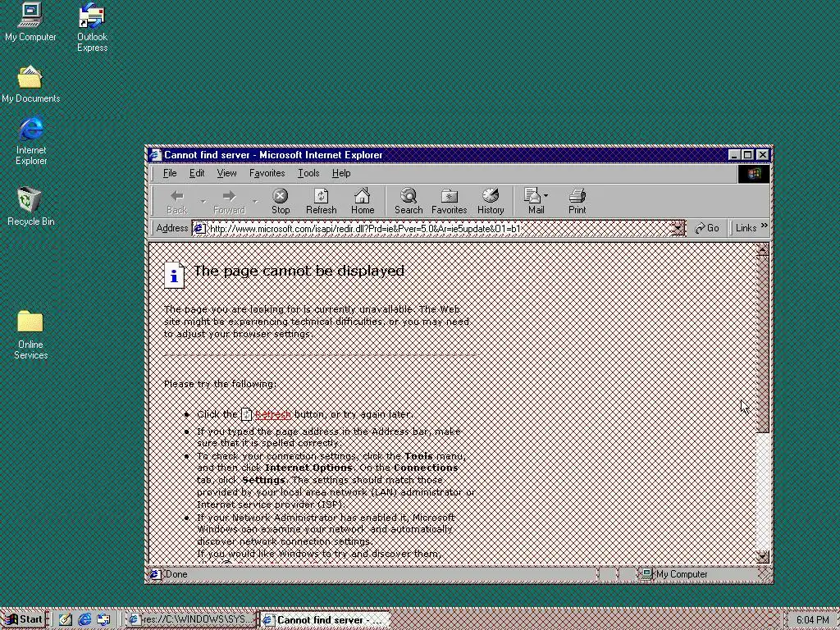
Task: Click the Go button
Action: coord(707,228)
